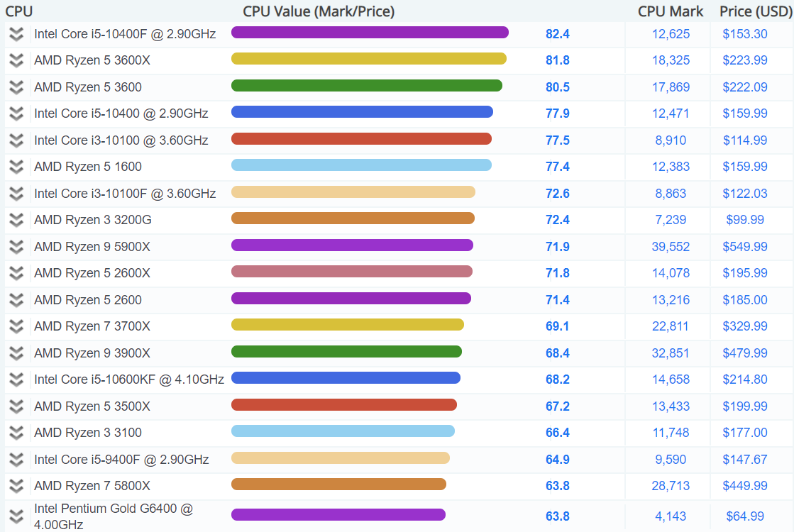Click the yellow value bar for Ryzen 5 3600X
Viewport: 794px width, 532px height.
[x=369, y=59]
